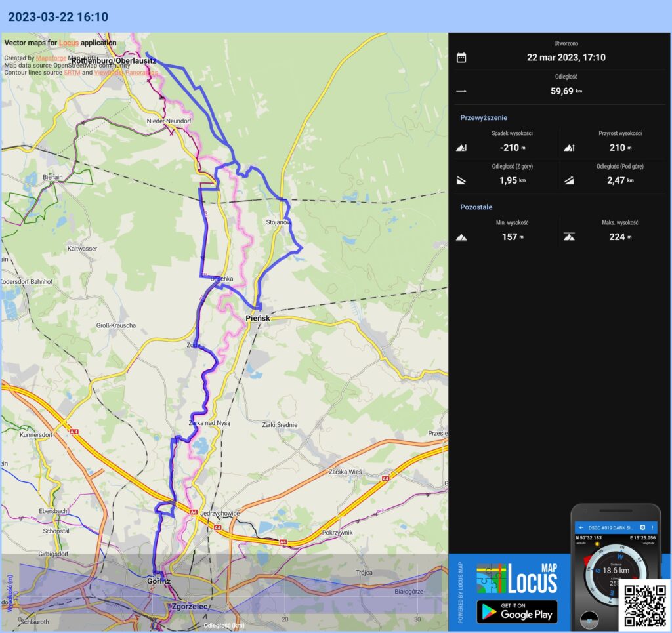Click the distance arrow icon next to 59,69 km
Screen dimensions: 672x633
[461, 91]
